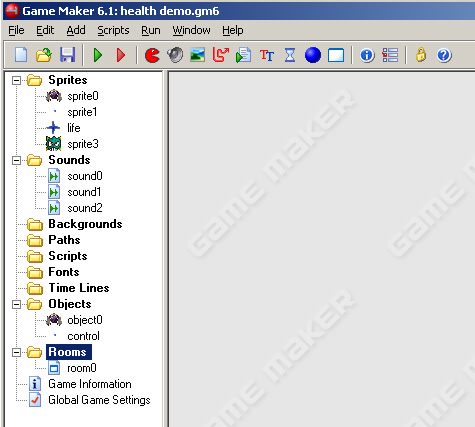This screenshot has width=475, height=427.
Task: Select sprite0 in the tree
Action: [x=83, y=96]
